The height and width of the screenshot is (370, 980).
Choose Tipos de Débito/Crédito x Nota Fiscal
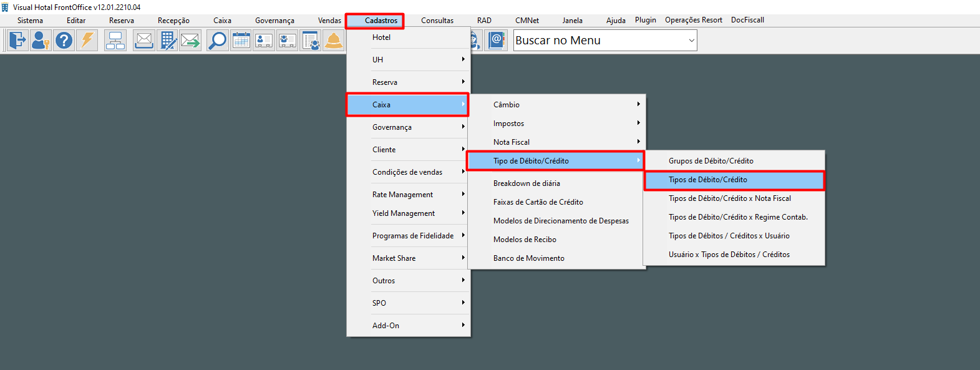coord(734,198)
